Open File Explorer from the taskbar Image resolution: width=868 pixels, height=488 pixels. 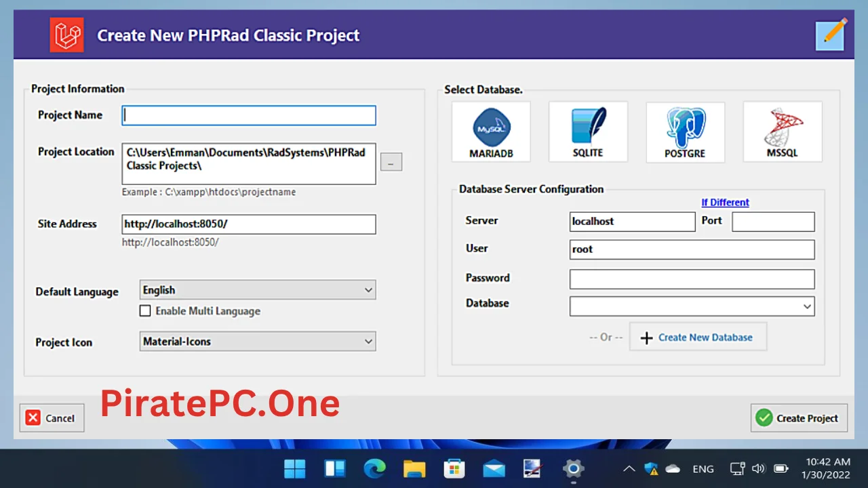tap(414, 468)
